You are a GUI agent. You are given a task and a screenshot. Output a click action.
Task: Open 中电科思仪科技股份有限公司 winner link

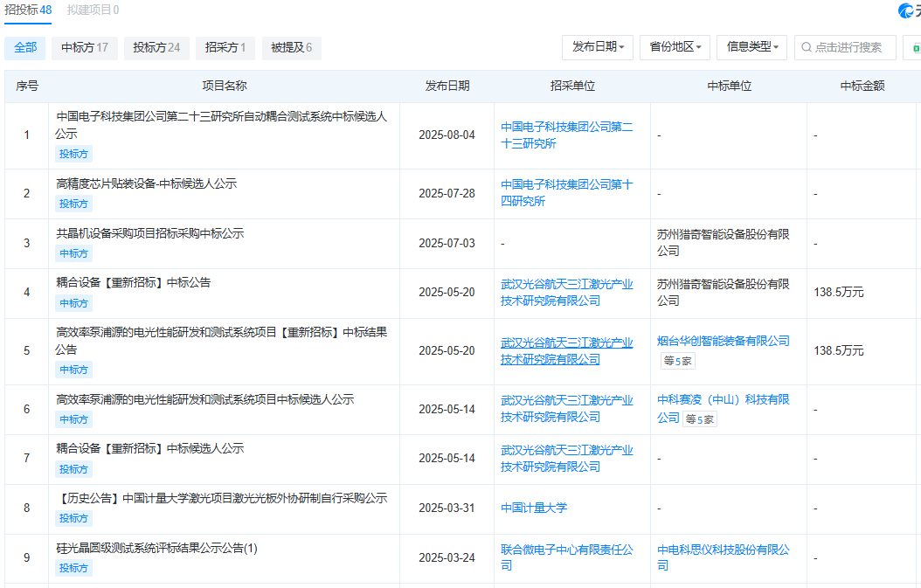click(x=723, y=550)
